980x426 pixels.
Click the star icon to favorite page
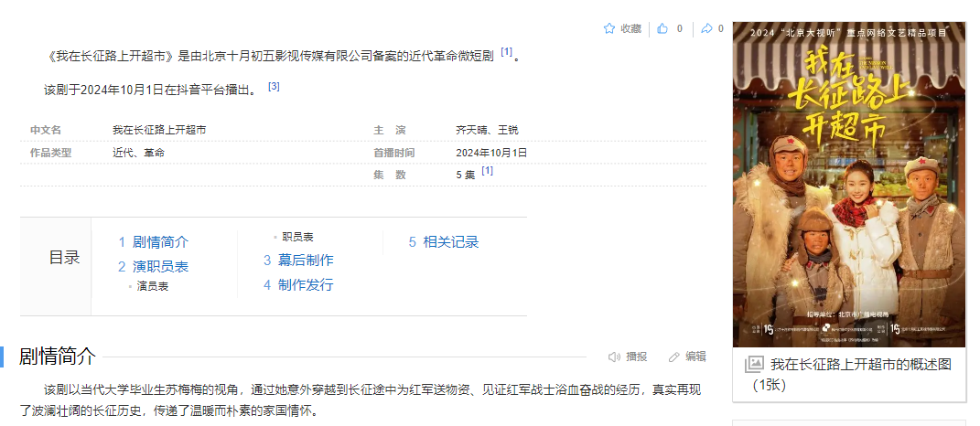pyautogui.click(x=609, y=28)
